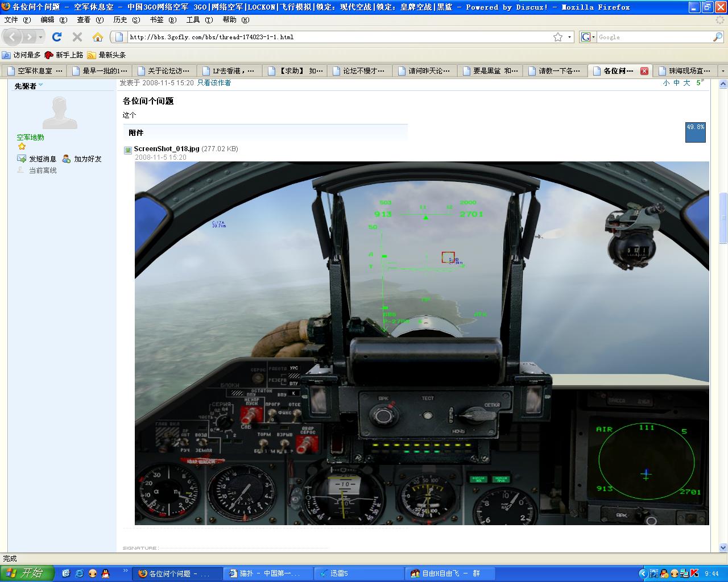Click the default user avatar
The image size is (728, 582).
(x=60, y=113)
